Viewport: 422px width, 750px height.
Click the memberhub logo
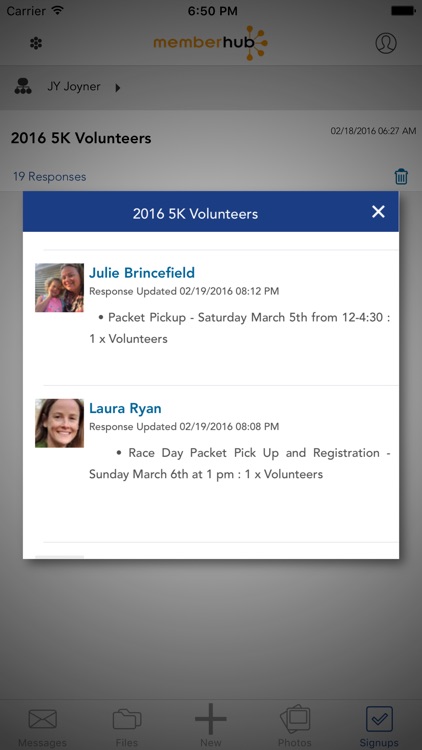click(211, 43)
